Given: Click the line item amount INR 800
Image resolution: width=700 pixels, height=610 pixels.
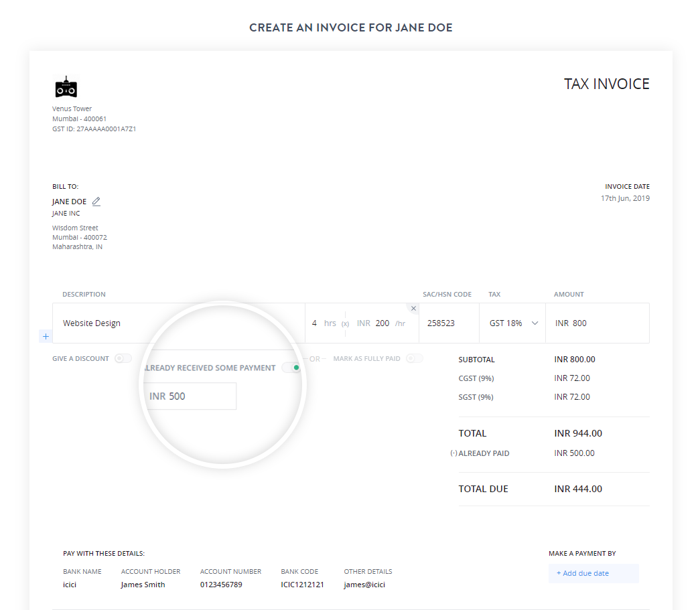Looking at the screenshot, I should pyautogui.click(x=571, y=323).
